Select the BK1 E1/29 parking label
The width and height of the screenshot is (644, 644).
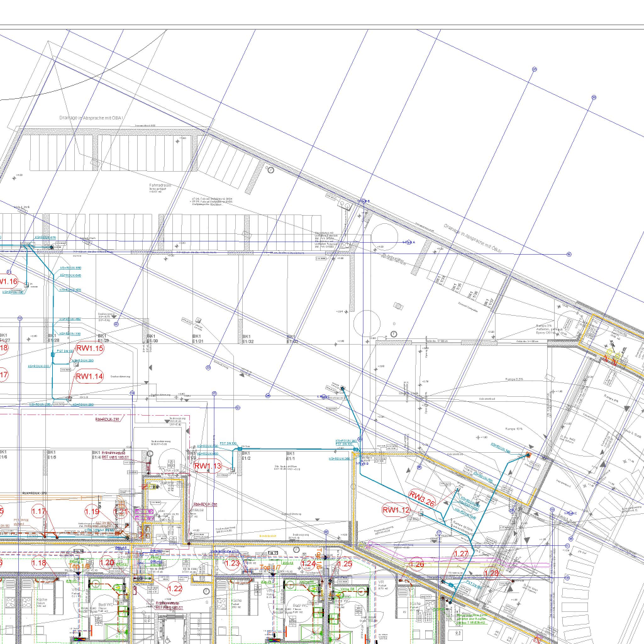(x=103, y=338)
